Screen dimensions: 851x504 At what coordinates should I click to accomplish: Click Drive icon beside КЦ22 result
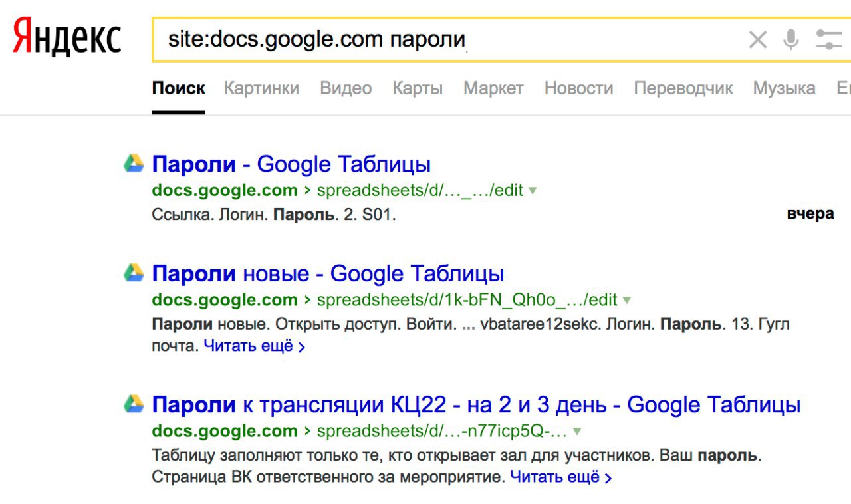click(134, 404)
